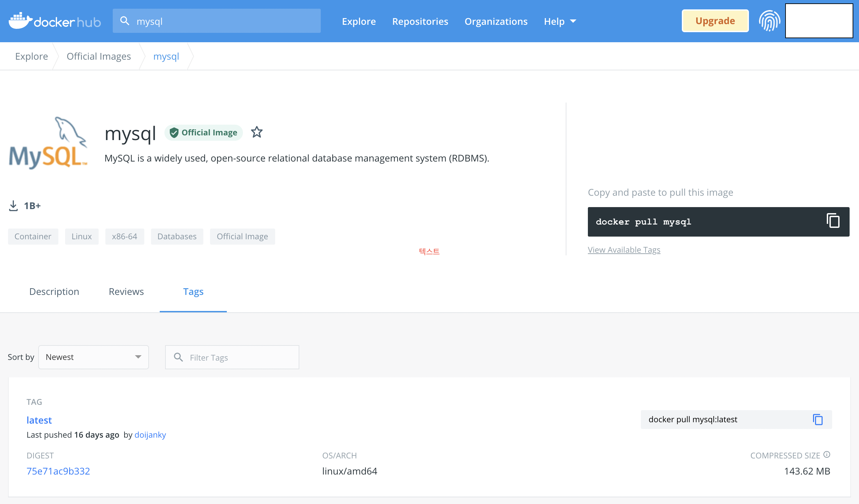Star the mysql repository
The width and height of the screenshot is (859, 504).
(257, 132)
